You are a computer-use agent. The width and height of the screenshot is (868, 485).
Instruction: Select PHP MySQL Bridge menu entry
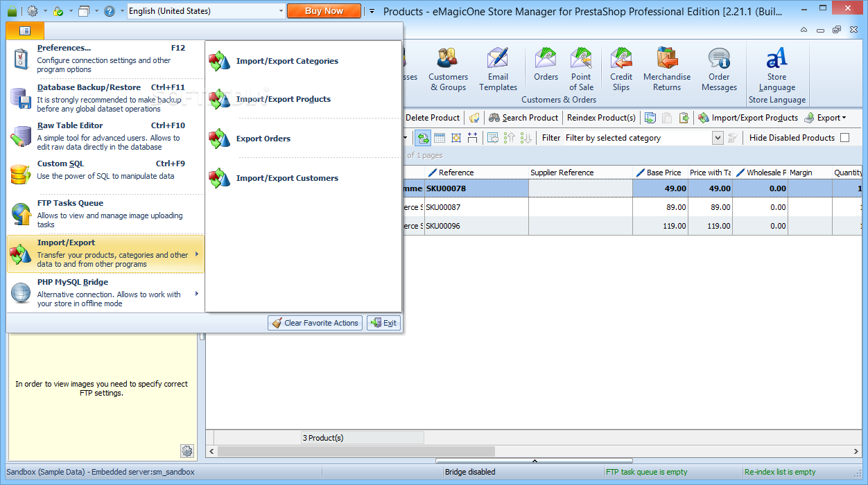[x=105, y=292]
